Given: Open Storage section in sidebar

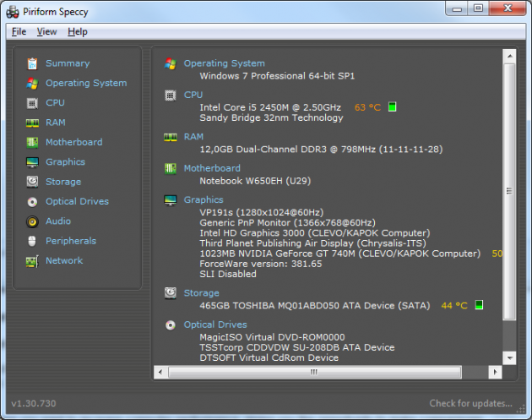Looking at the screenshot, I should pos(63,182).
